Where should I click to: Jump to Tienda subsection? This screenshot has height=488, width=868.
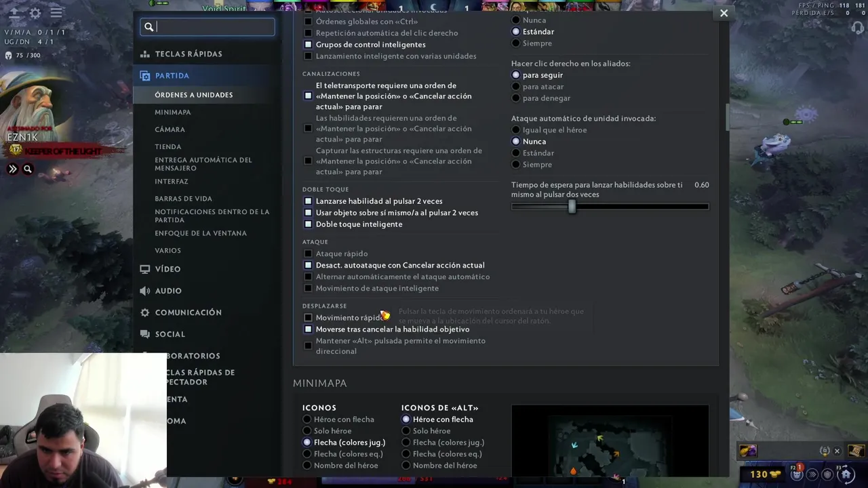click(168, 147)
